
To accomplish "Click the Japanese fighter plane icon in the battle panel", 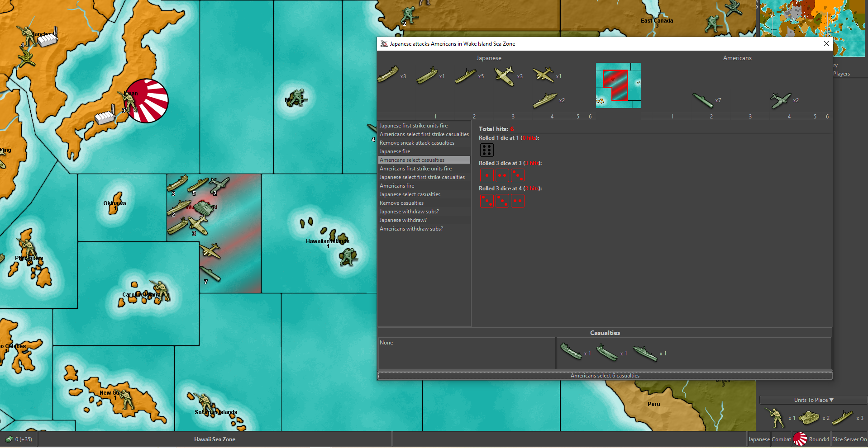I will 504,75.
